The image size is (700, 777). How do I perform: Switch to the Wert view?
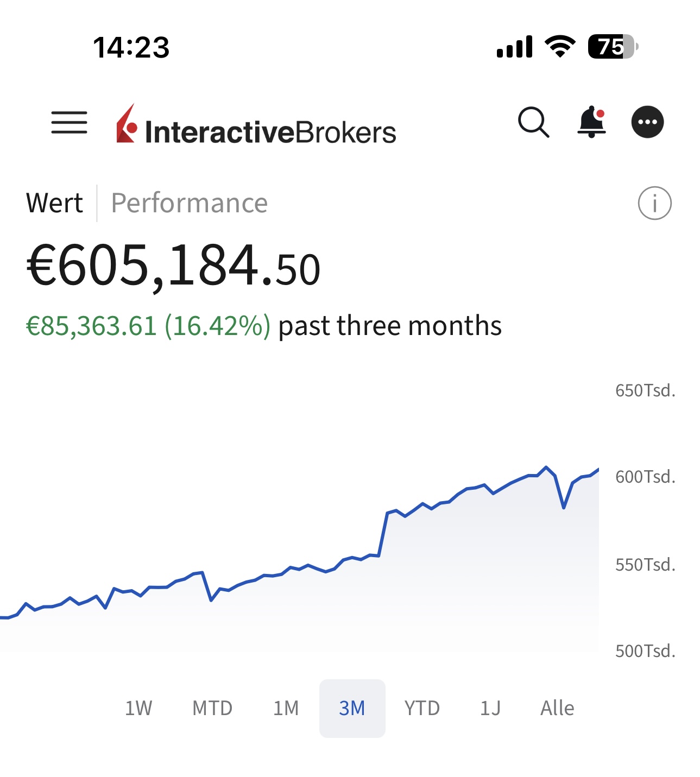(x=54, y=204)
